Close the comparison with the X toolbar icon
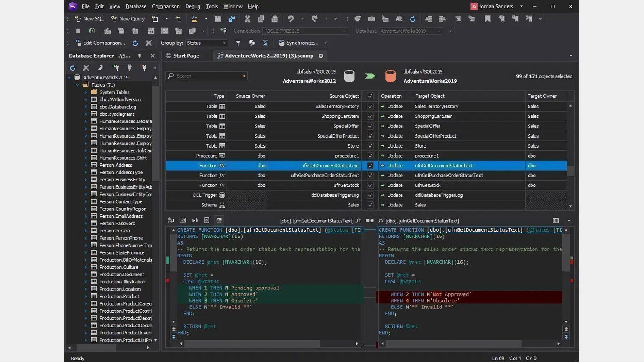This screenshot has width=644, height=362. click(x=148, y=43)
